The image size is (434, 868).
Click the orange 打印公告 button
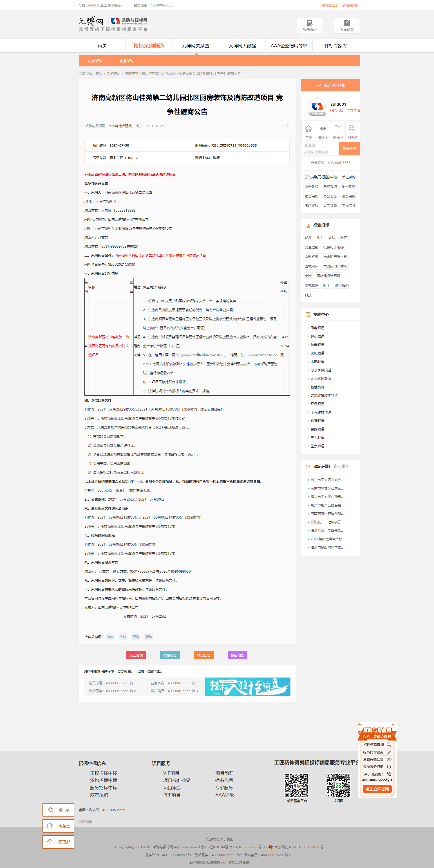point(203,655)
